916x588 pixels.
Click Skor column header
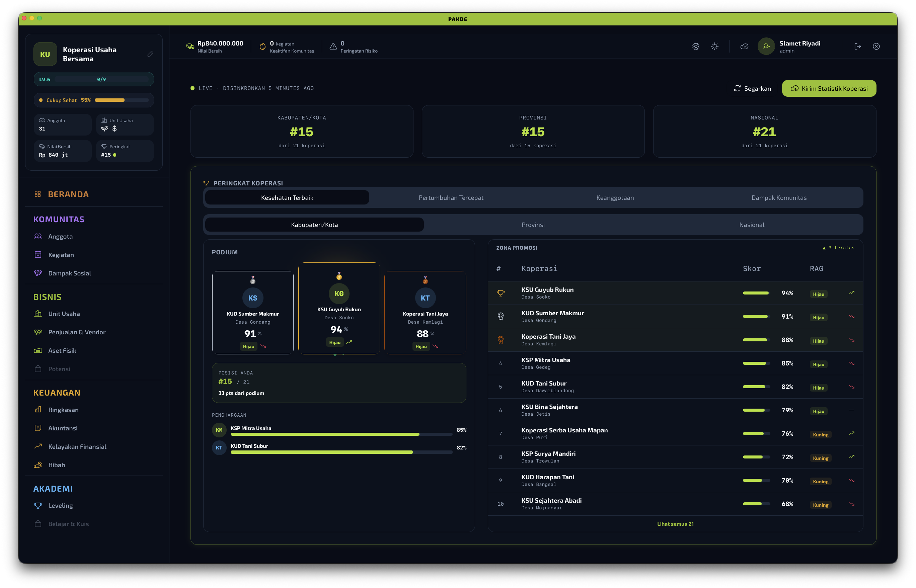tap(751, 269)
